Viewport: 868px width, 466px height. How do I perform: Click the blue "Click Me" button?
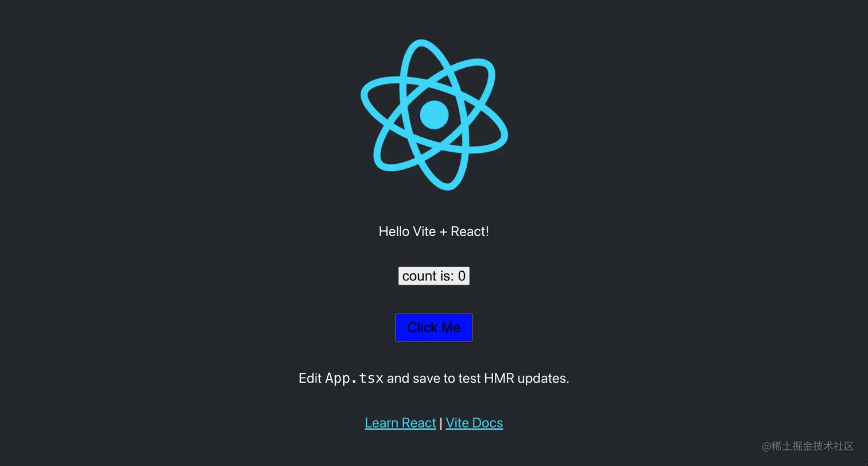(x=434, y=328)
